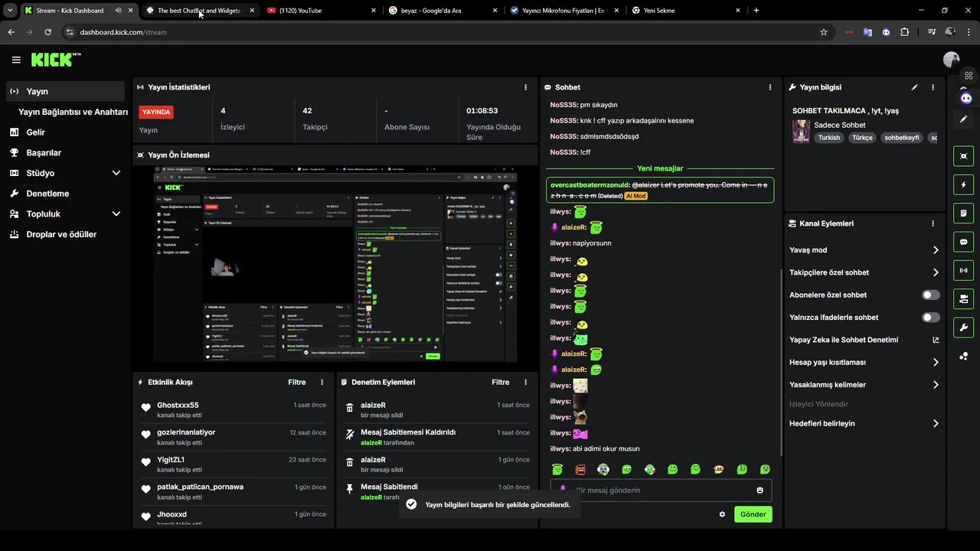Toggle the note widget icon in the right sidebar
Viewport: 980px width, 551px height.
(x=963, y=213)
